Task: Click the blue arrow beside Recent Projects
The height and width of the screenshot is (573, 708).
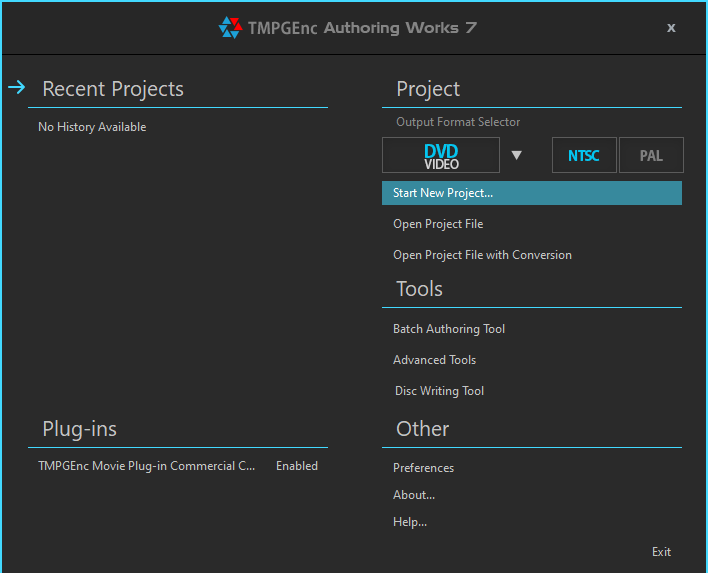Action: [16, 88]
